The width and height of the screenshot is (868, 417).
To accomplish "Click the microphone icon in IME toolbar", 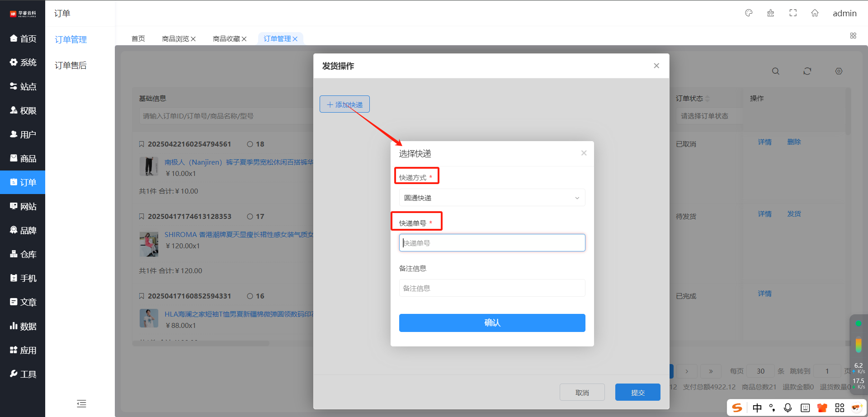I will coord(788,408).
